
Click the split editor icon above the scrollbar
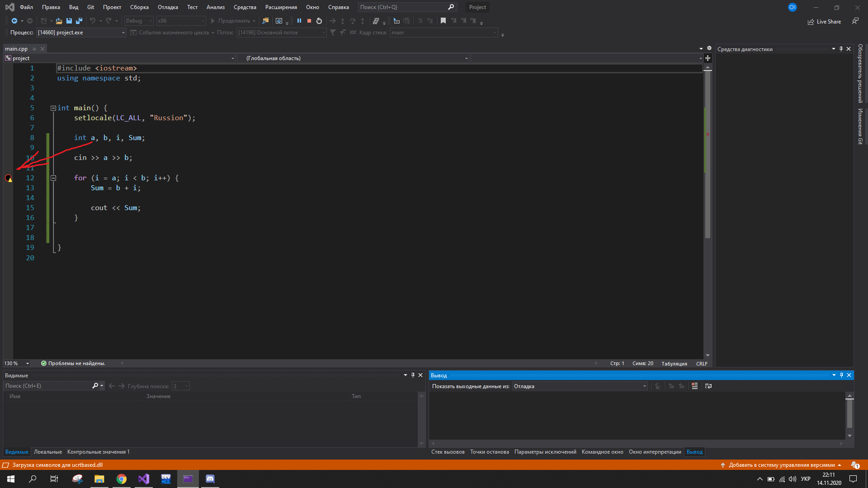tap(708, 58)
